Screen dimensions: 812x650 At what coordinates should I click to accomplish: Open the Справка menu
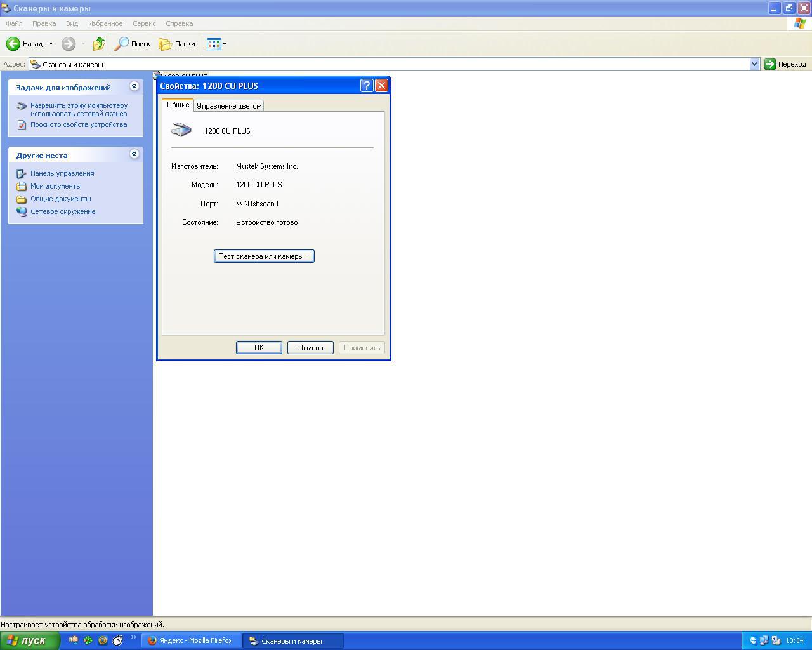pos(179,23)
